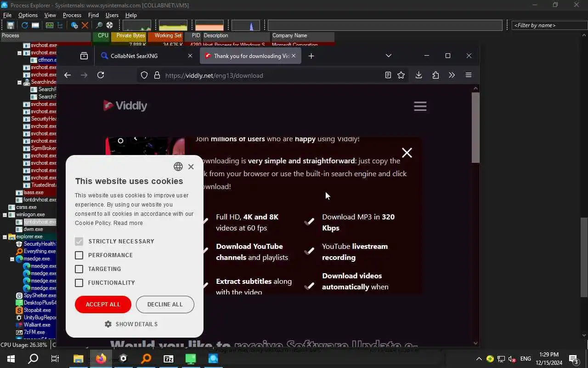Open Windows Start menu
The height and width of the screenshot is (368, 588).
(x=11, y=359)
